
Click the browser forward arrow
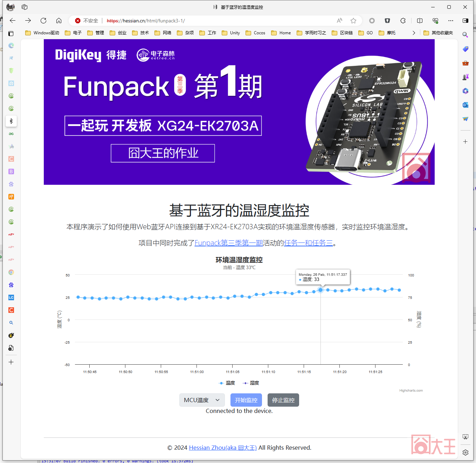[28, 21]
